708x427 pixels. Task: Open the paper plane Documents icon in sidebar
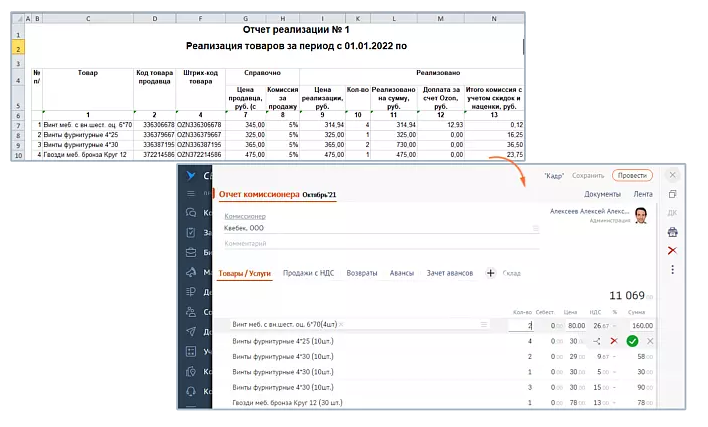click(x=191, y=332)
